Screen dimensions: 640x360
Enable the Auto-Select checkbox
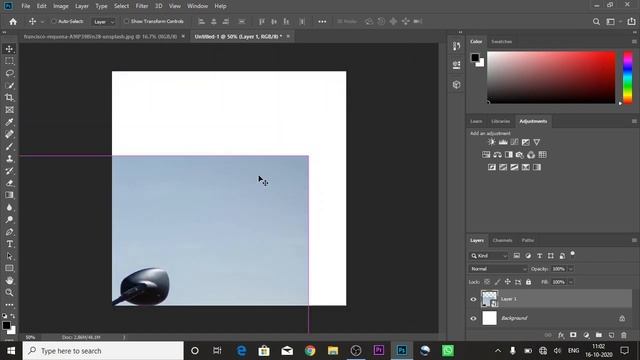click(x=54, y=21)
